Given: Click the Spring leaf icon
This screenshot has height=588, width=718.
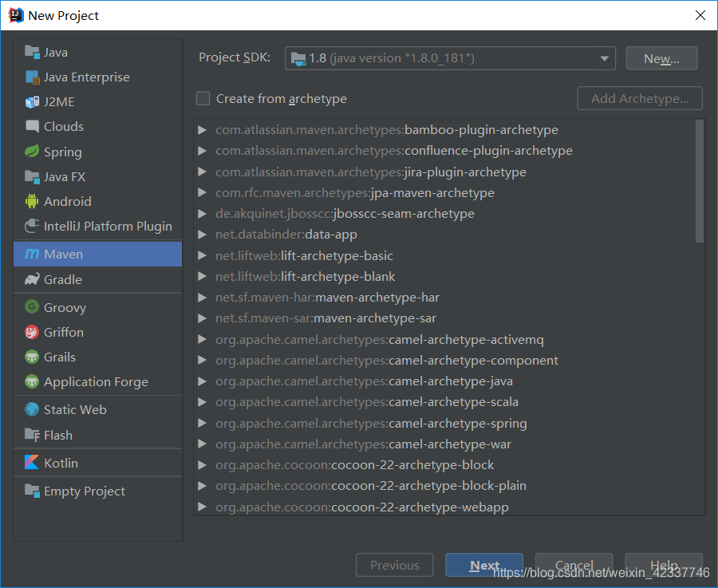Looking at the screenshot, I should pyautogui.click(x=32, y=151).
